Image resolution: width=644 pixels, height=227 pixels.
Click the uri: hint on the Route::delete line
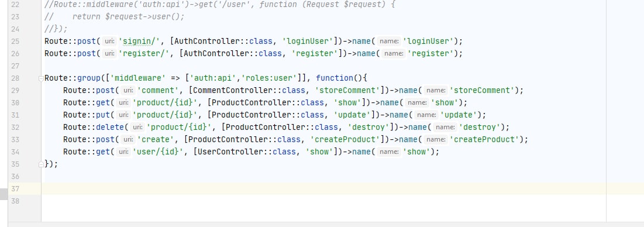click(x=137, y=128)
